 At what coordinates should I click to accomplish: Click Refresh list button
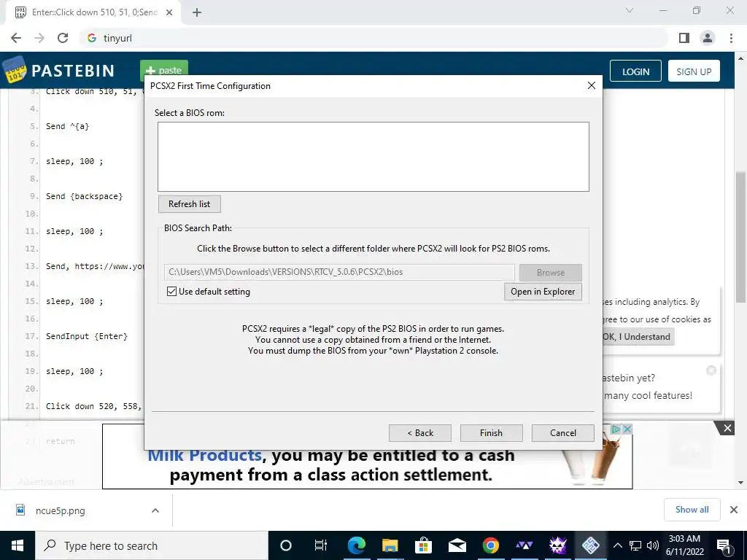[189, 204]
